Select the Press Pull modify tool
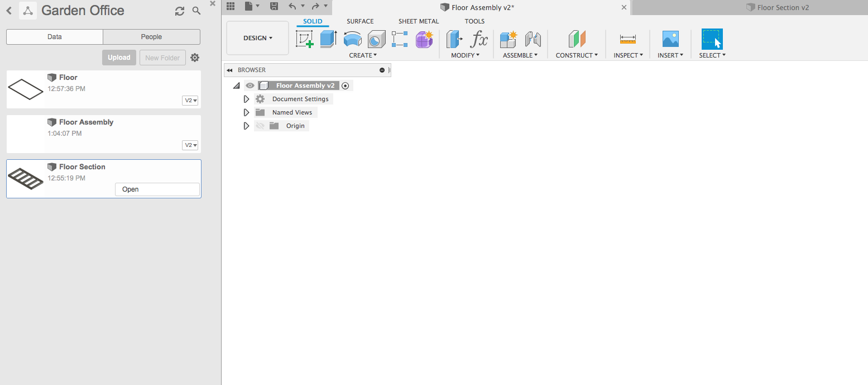 pos(454,38)
